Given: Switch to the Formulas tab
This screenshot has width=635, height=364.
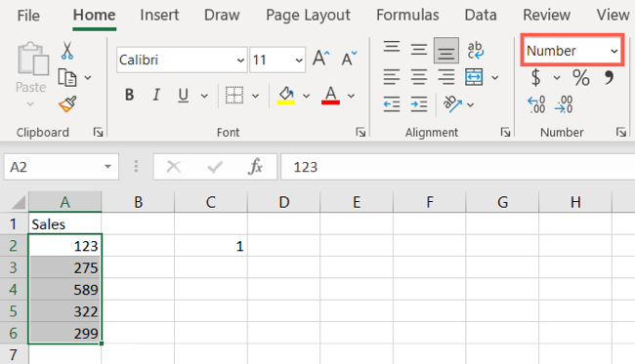Looking at the screenshot, I should coord(407,15).
